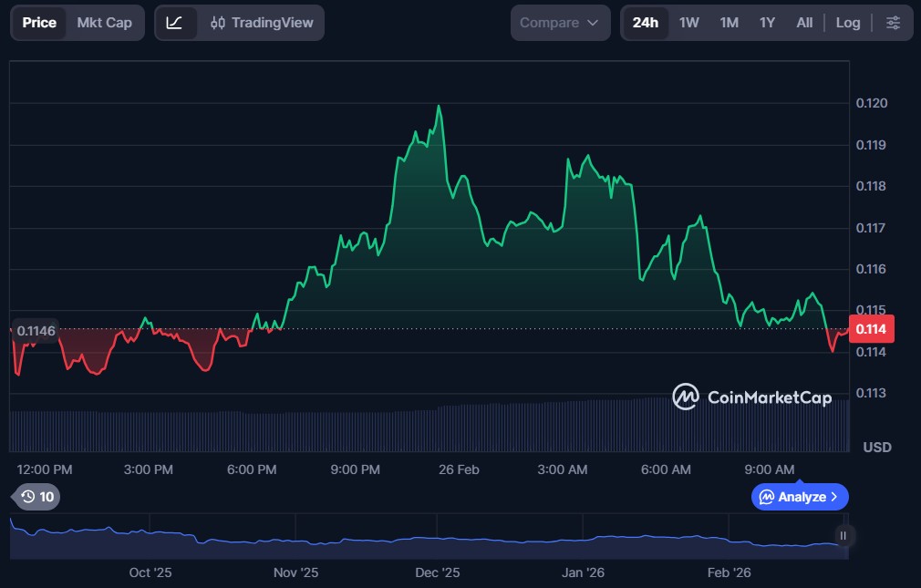Click the red 0.114 current price tag
Viewport: 921px width, 588px height.
point(871,329)
